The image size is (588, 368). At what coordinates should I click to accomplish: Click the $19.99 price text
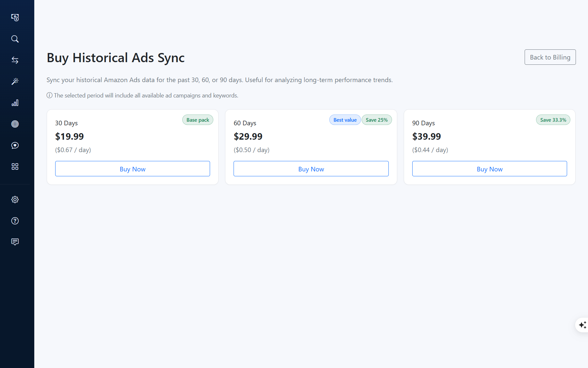point(70,136)
